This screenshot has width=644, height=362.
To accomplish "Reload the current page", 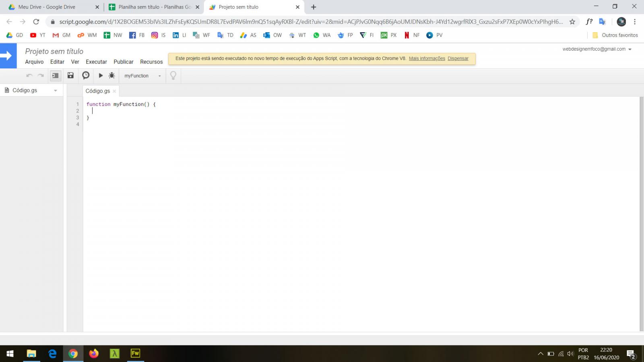I will 36,22.
